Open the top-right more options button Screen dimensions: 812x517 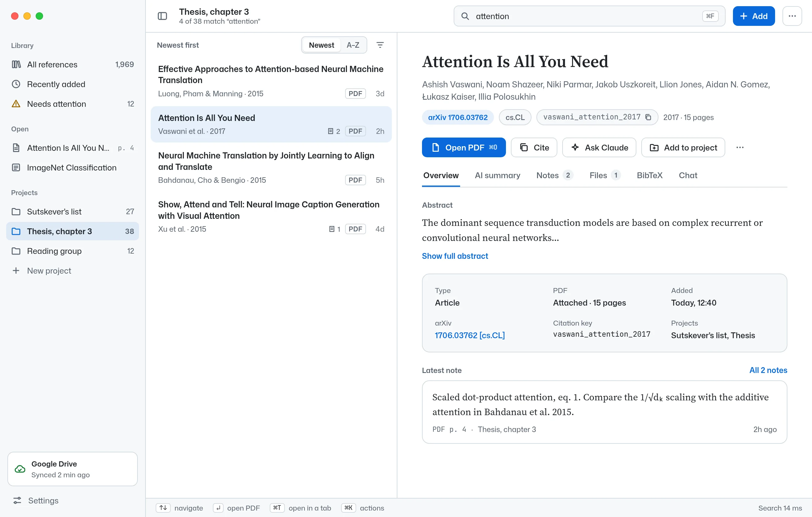pos(792,16)
